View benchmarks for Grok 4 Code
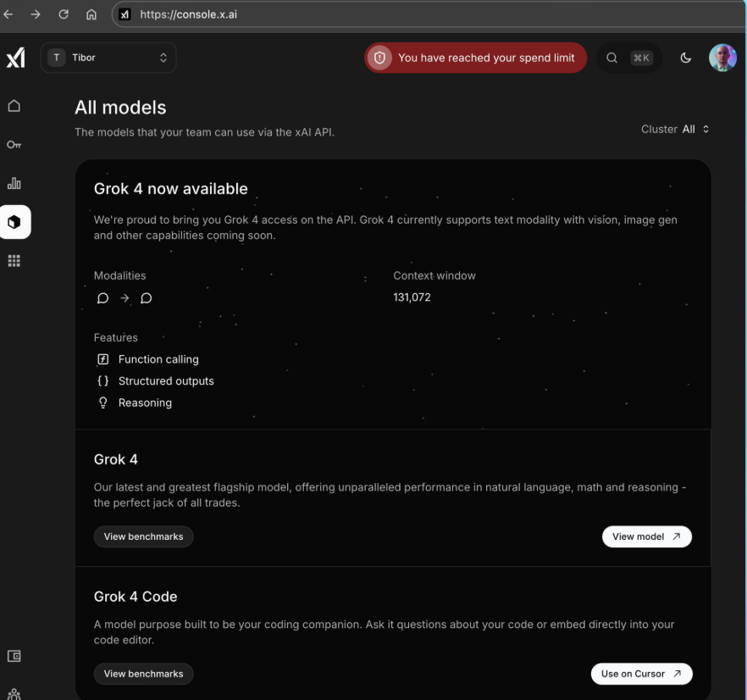Image resolution: width=747 pixels, height=700 pixels. (143, 674)
